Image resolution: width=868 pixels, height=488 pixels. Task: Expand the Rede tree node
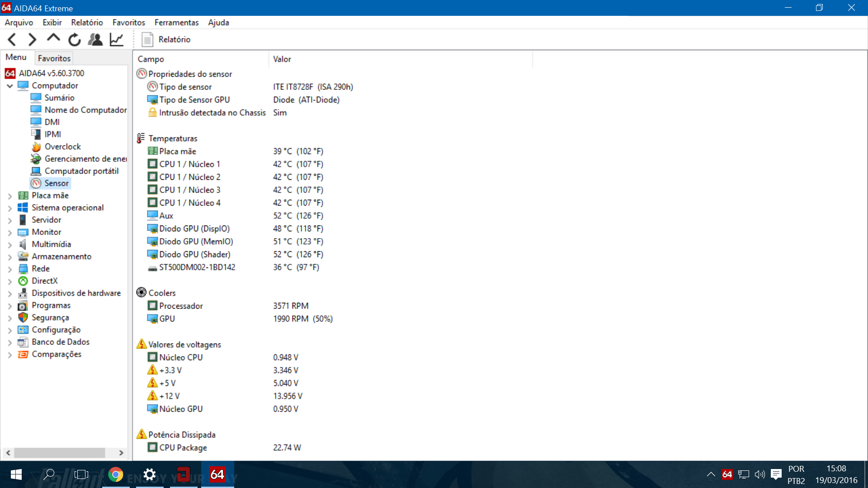point(9,269)
